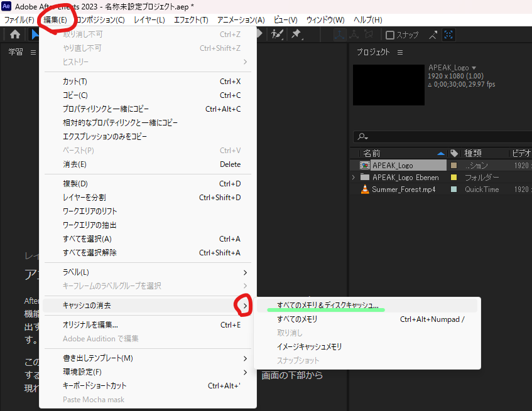Open the ビュー(V) menu
Screen dimensions: 532x411
[x=285, y=20]
